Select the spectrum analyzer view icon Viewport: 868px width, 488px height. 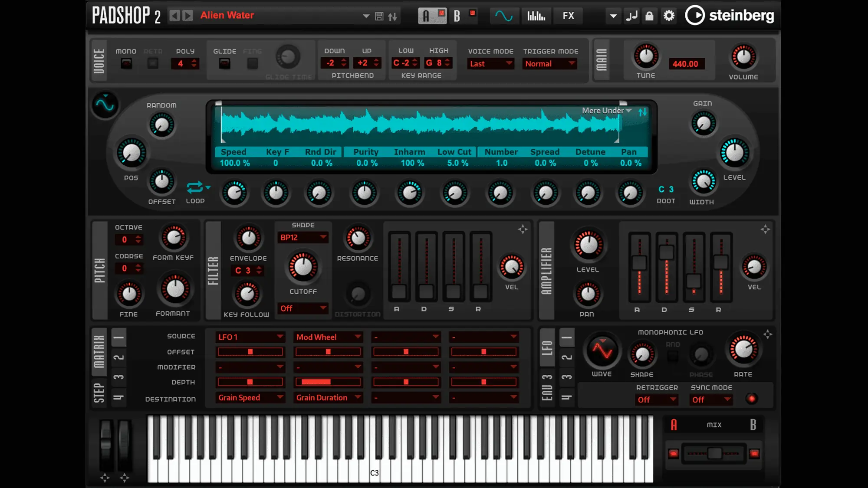(536, 16)
